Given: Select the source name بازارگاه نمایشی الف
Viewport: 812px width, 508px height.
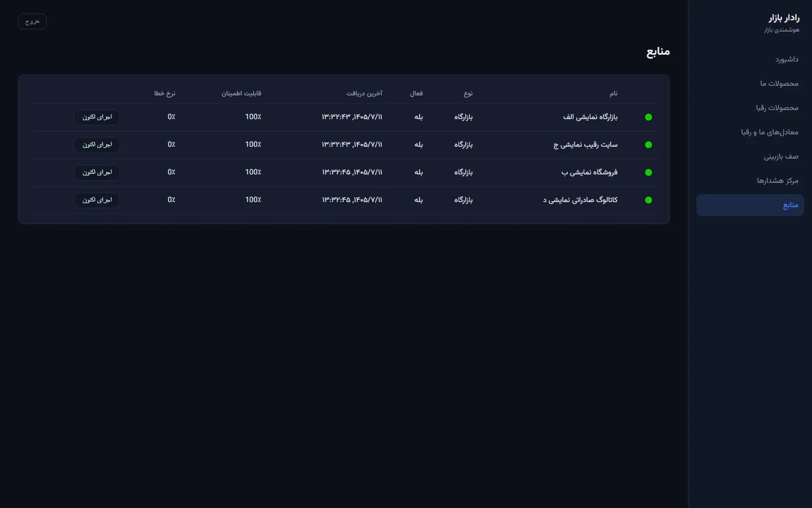Looking at the screenshot, I should point(590,117).
